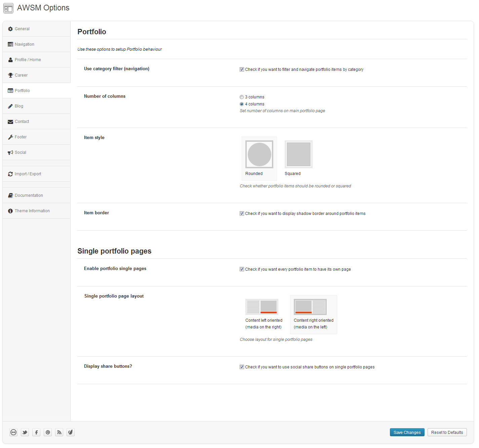This screenshot has height=448, width=479.
Task: Click the Facebook icon in the footer
Action: 36,432
